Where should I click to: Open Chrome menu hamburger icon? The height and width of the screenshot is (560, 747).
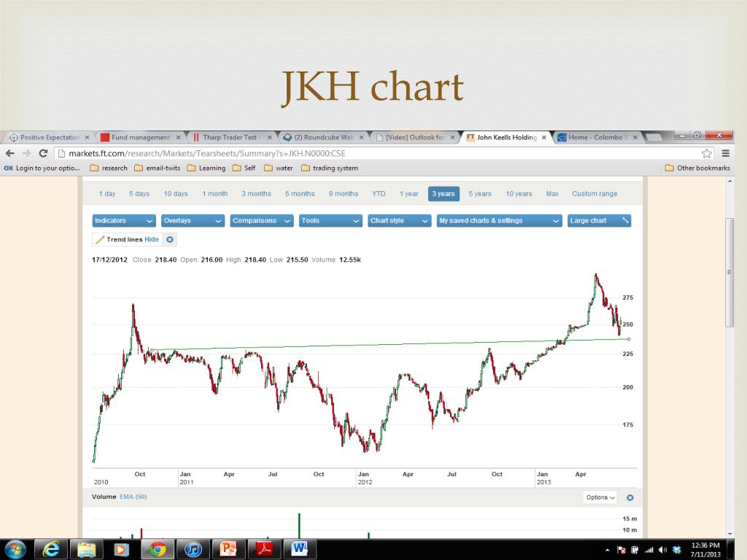pos(726,153)
